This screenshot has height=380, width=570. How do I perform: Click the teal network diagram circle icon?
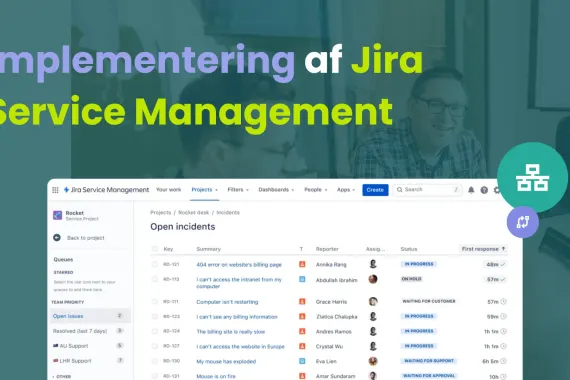click(x=533, y=177)
